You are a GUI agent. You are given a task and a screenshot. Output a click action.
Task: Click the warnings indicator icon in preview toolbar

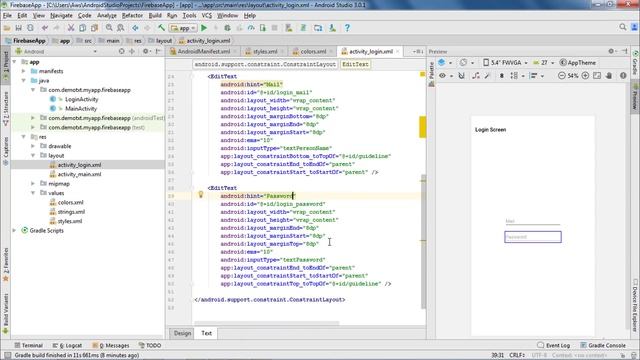tap(623, 76)
